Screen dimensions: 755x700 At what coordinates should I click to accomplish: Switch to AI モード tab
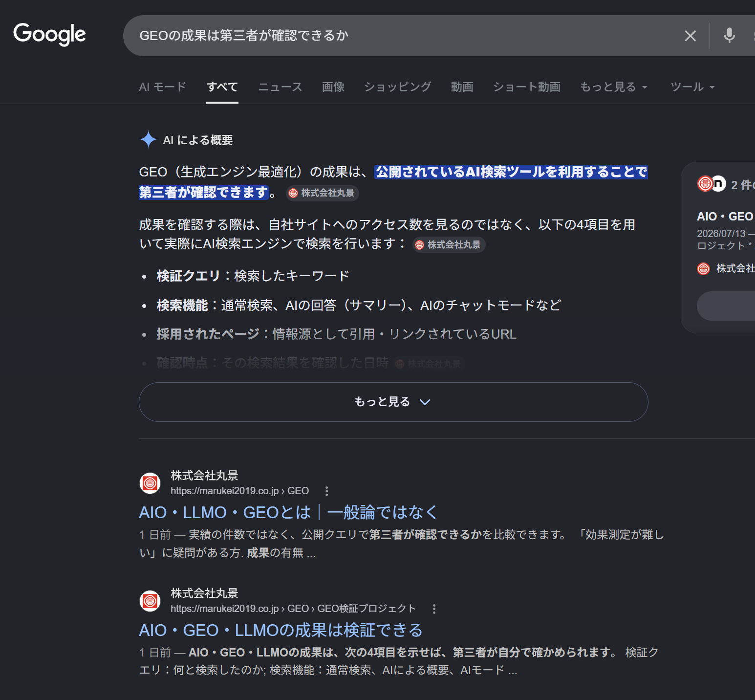pos(162,87)
